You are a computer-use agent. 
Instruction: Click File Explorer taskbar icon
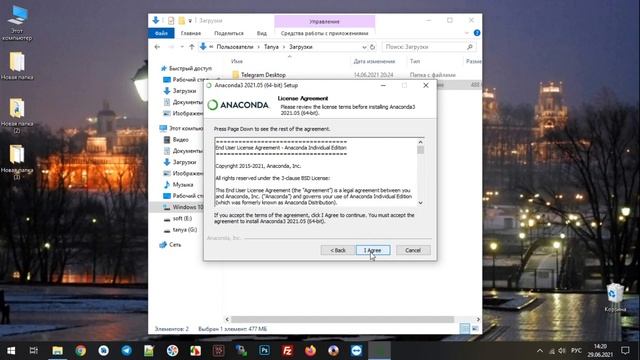pos(58,351)
